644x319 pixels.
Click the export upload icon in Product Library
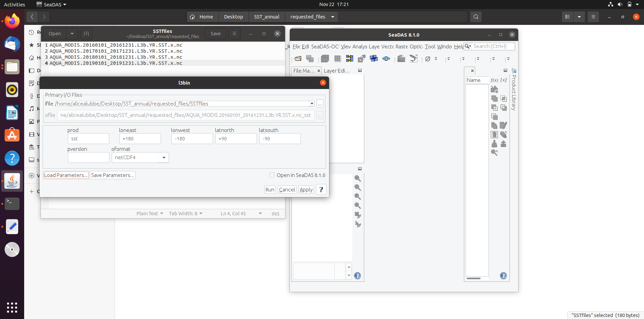503,143
